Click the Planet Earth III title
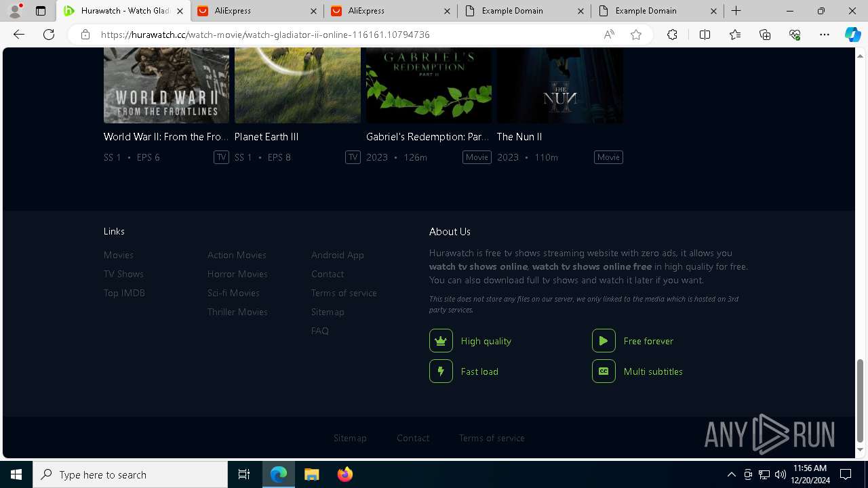868x488 pixels. pyautogui.click(x=267, y=136)
